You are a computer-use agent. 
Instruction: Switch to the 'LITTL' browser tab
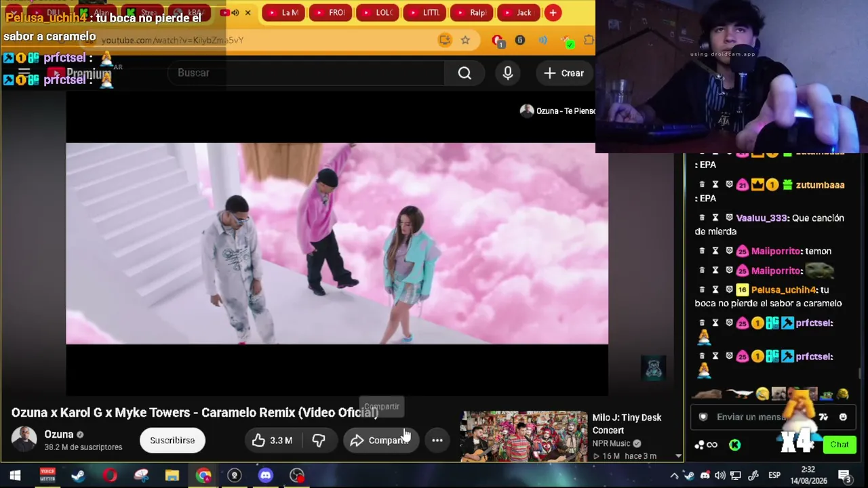click(424, 12)
